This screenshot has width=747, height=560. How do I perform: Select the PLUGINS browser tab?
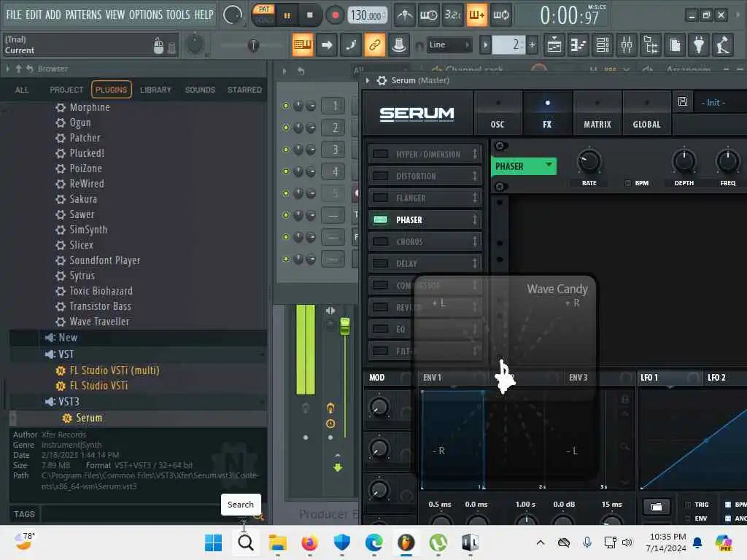click(x=111, y=90)
